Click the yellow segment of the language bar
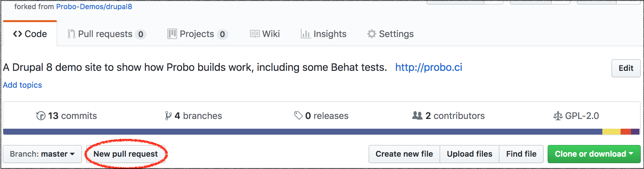Image resolution: width=644 pixels, height=169 pixels. [x=611, y=132]
